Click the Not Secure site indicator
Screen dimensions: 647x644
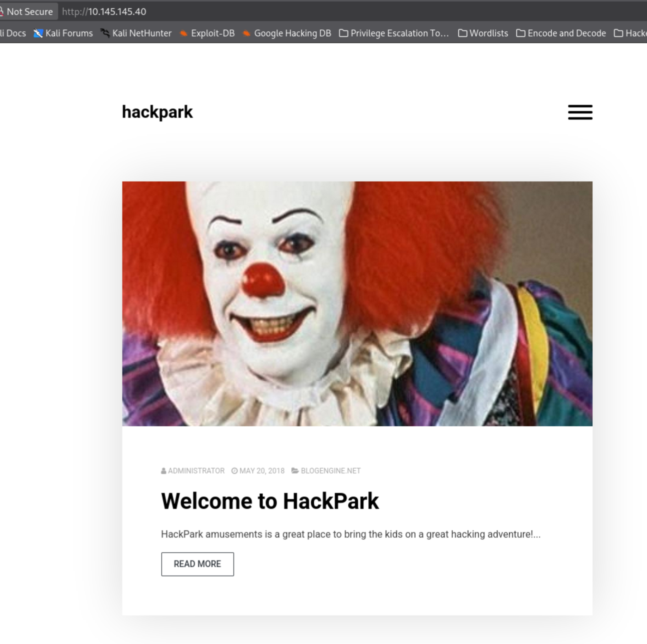(x=27, y=11)
